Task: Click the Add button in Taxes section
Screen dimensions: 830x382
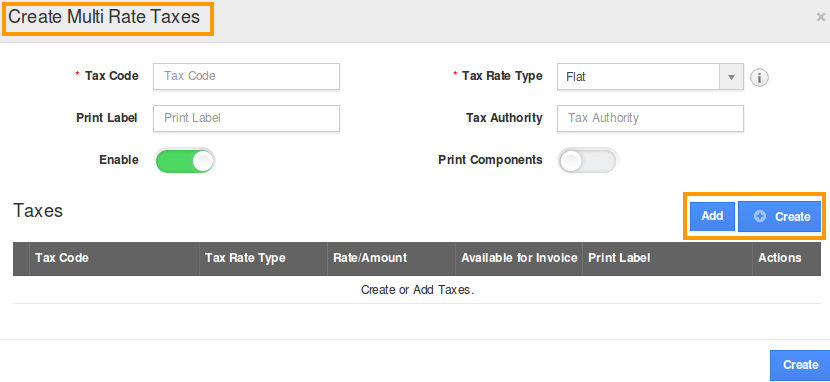Action: click(x=712, y=216)
